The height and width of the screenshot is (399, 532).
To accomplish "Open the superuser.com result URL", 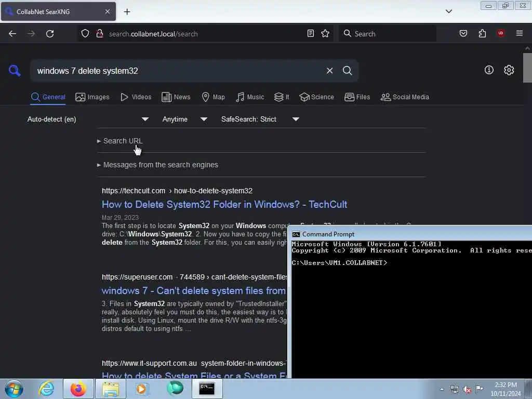I will 194,277.
